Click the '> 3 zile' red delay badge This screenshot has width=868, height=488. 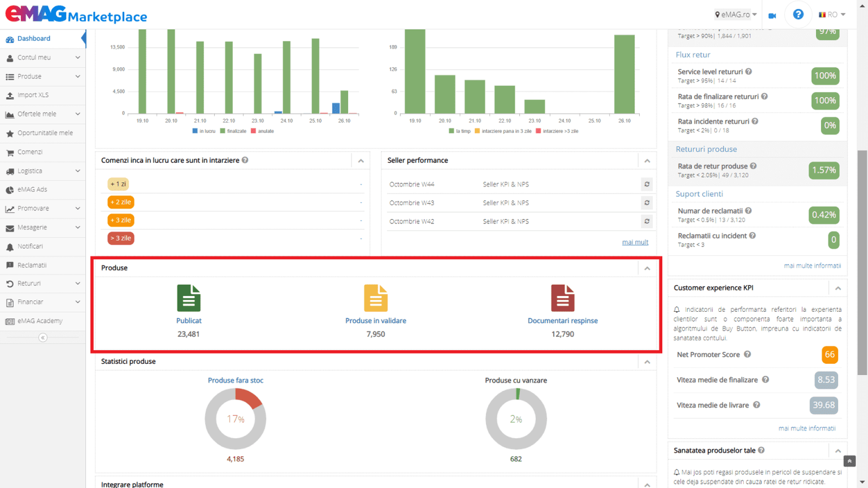pos(121,239)
